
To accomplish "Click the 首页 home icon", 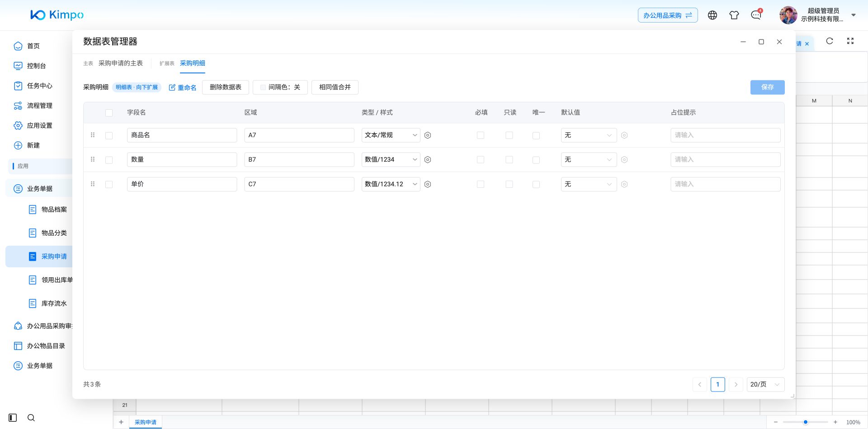I will [x=18, y=46].
